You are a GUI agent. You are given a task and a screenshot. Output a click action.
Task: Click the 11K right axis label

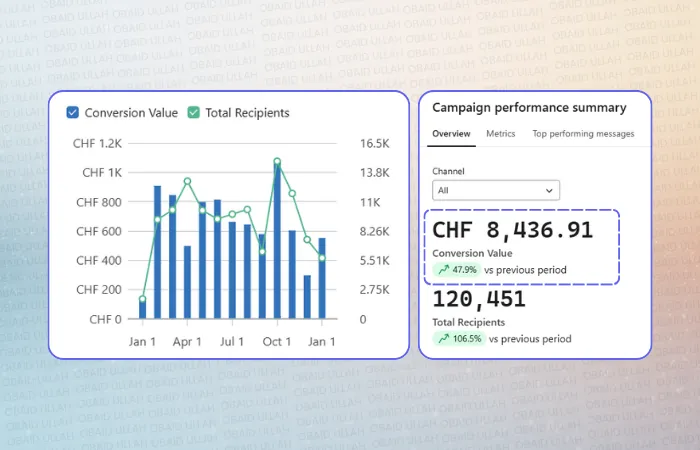370,203
